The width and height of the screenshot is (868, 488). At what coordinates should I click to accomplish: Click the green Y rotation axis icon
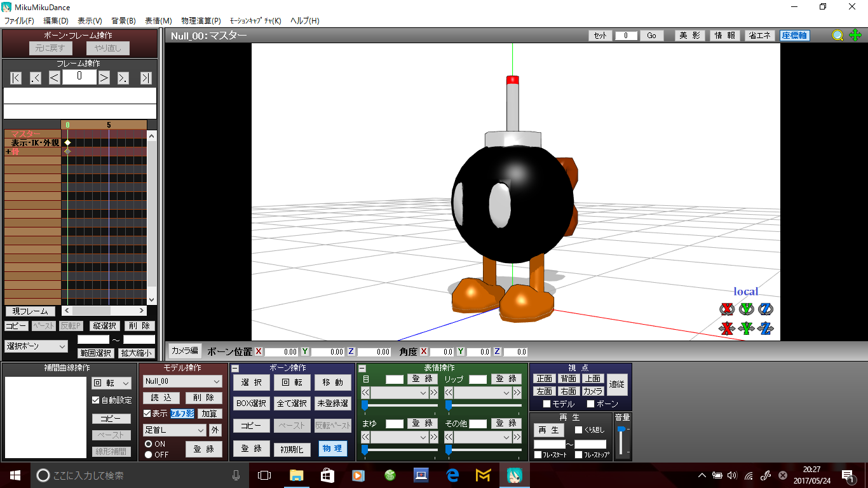pos(747,309)
